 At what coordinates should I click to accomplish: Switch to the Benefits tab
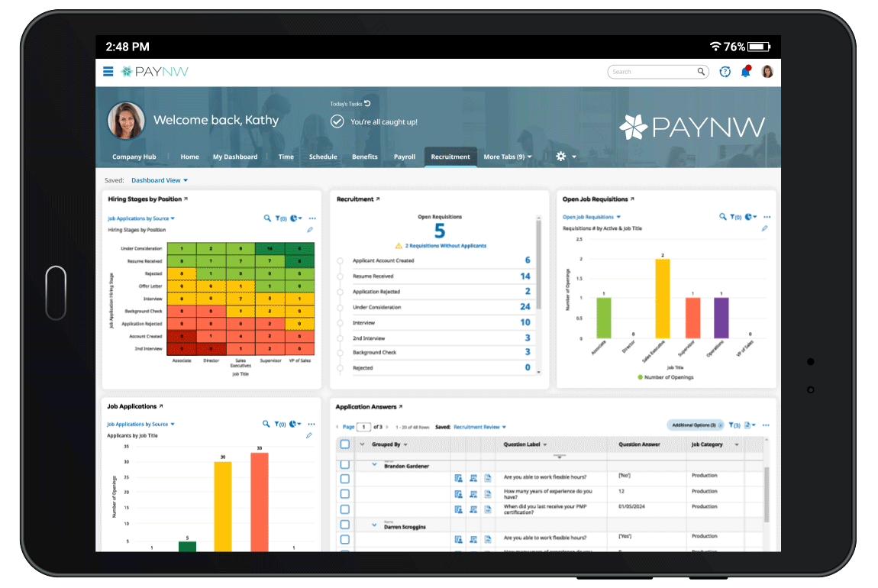click(364, 157)
